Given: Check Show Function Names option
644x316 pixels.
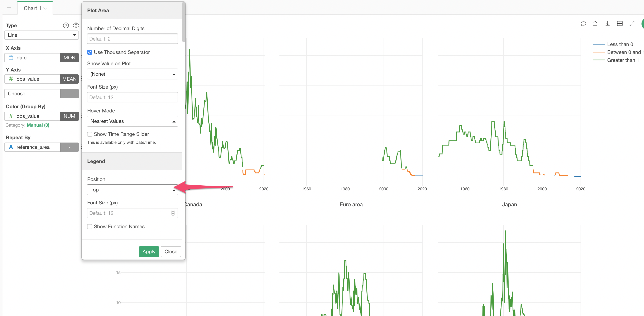Looking at the screenshot, I should point(90,226).
